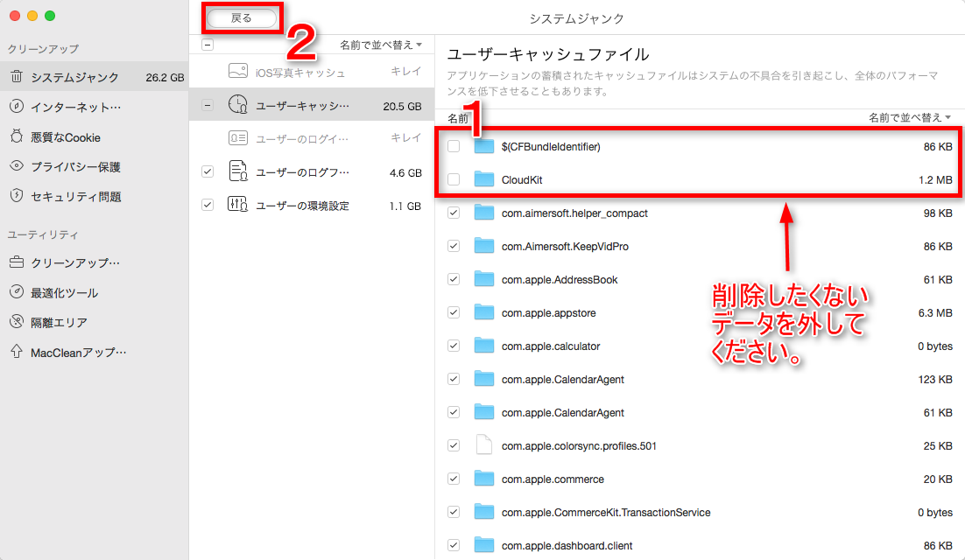Click the 20.5 GB size value

click(x=403, y=106)
